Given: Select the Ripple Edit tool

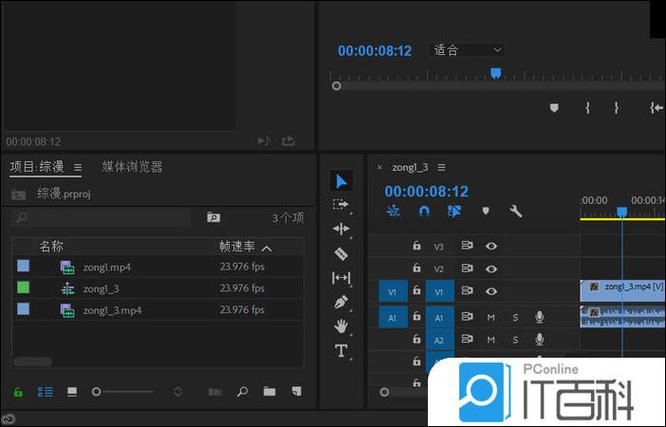Looking at the screenshot, I should pyautogui.click(x=341, y=229).
